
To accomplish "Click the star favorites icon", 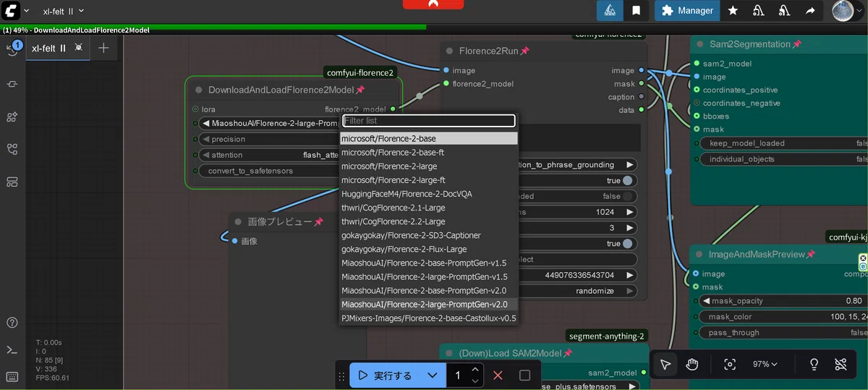I will pyautogui.click(x=733, y=10).
